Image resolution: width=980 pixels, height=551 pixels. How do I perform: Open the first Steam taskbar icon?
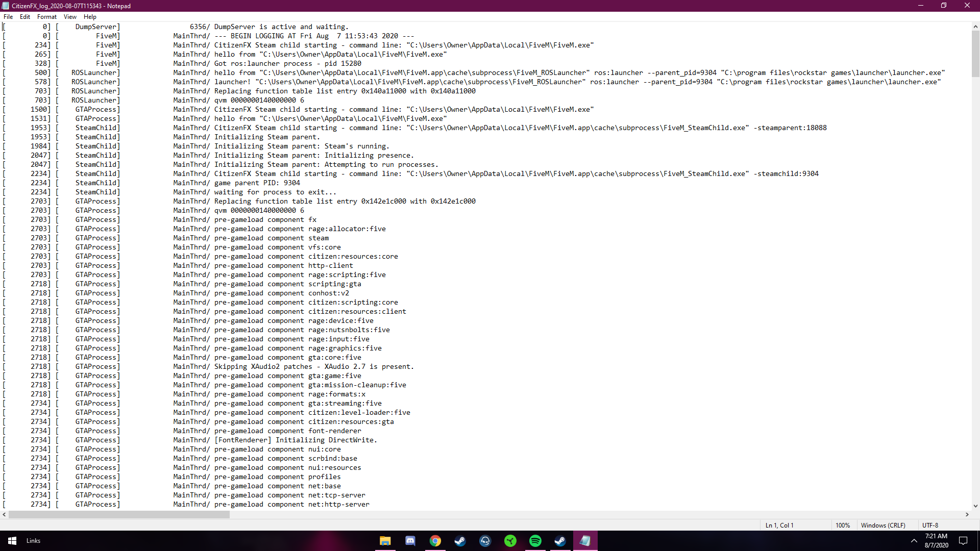pos(460,541)
